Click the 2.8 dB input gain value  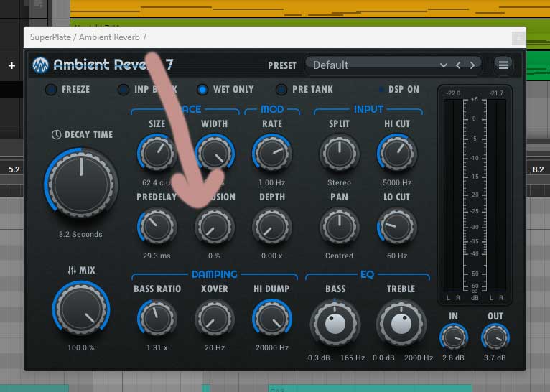click(x=453, y=358)
